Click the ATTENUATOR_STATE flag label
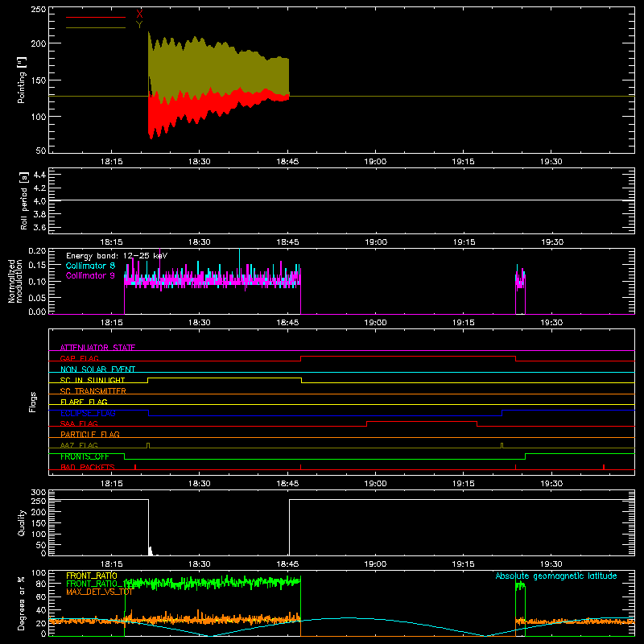Screen dimensions: 644x644 coord(97,348)
